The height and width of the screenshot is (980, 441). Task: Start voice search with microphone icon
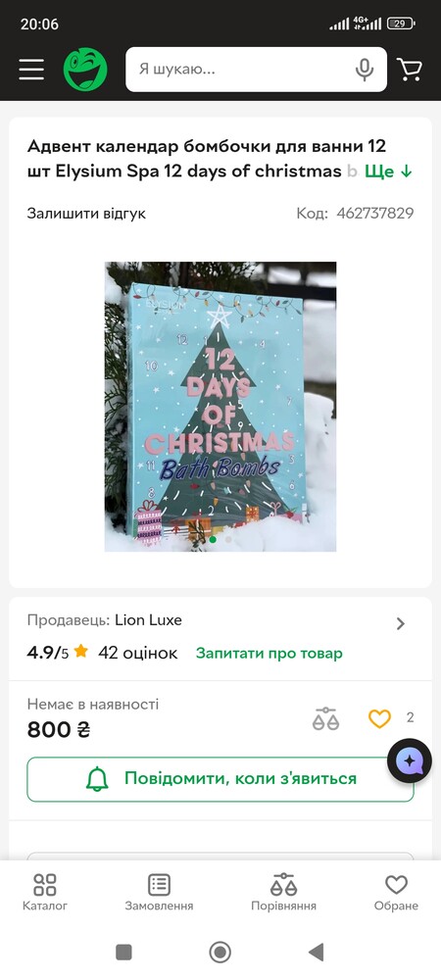tap(365, 70)
